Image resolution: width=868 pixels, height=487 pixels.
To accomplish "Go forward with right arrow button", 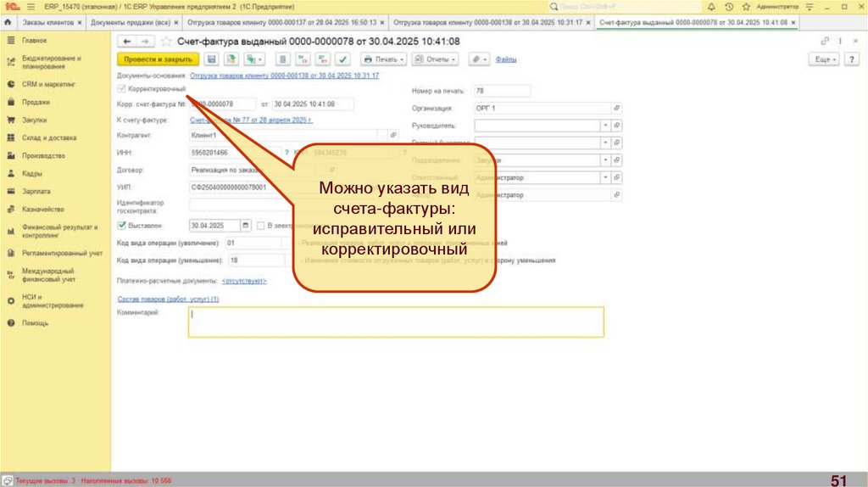I will pyautogui.click(x=145, y=42).
